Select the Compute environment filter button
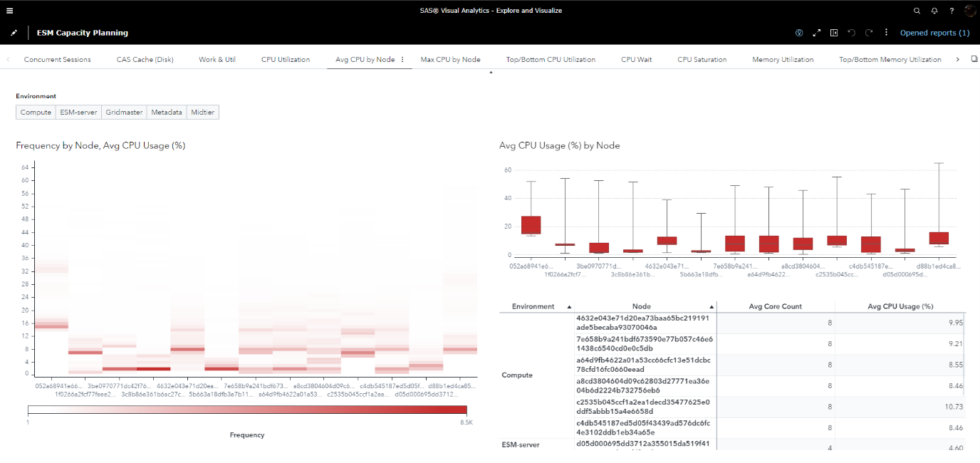The width and height of the screenshot is (980, 463). [35, 112]
